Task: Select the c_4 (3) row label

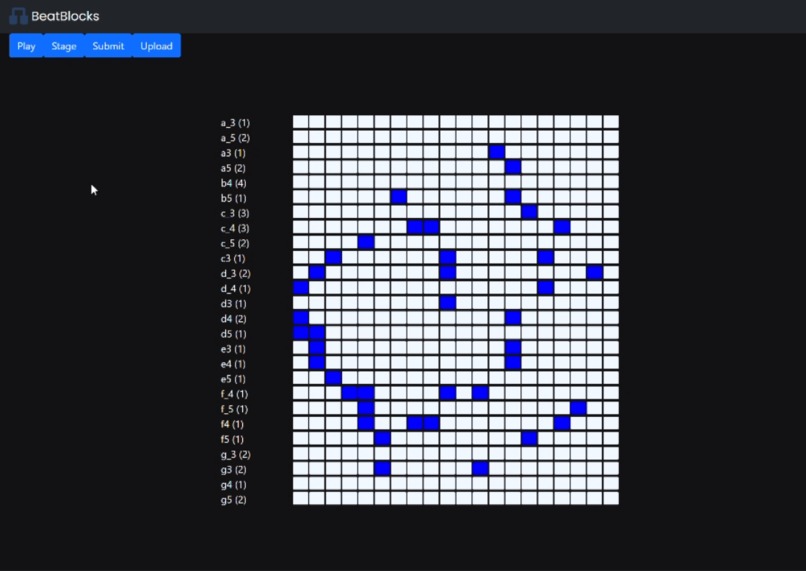Action: click(235, 228)
